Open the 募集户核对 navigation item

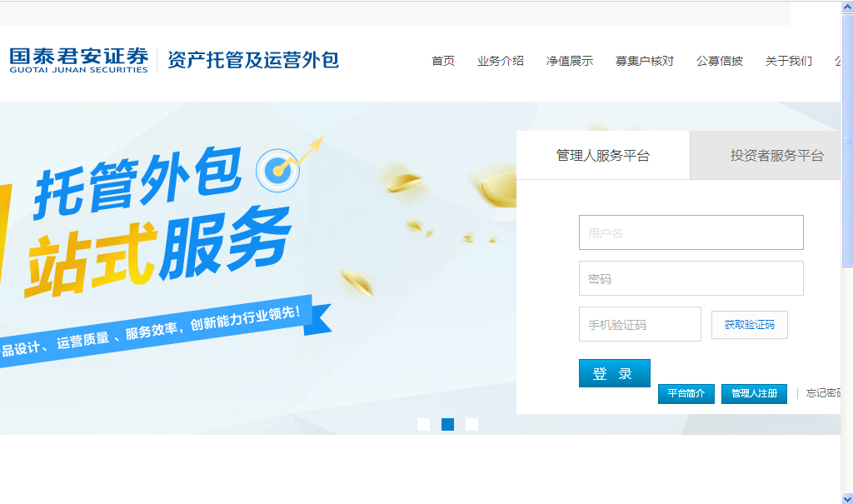645,61
